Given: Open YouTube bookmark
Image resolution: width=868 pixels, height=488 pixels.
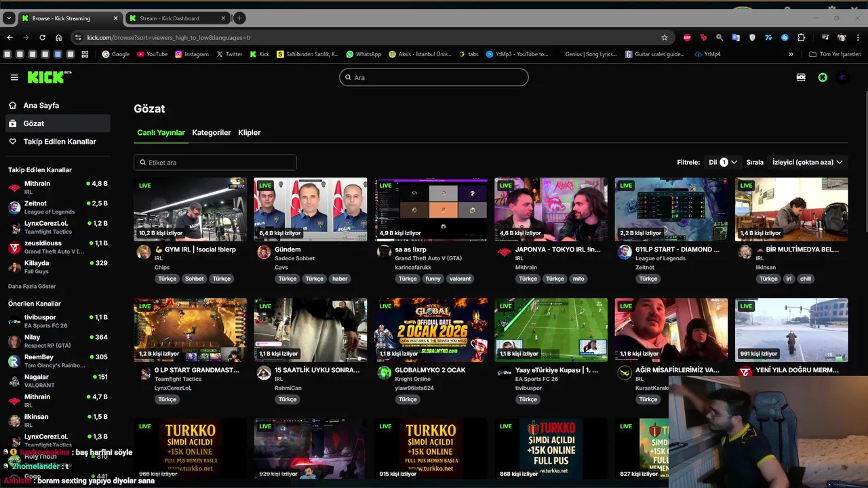Looking at the screenshot, I should coord(152,54).
